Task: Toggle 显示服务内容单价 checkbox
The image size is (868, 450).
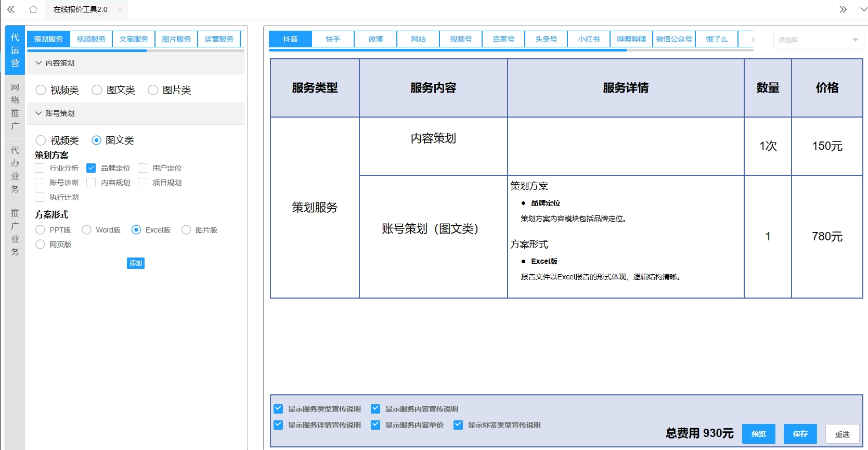Action: [x=375, y=425]
